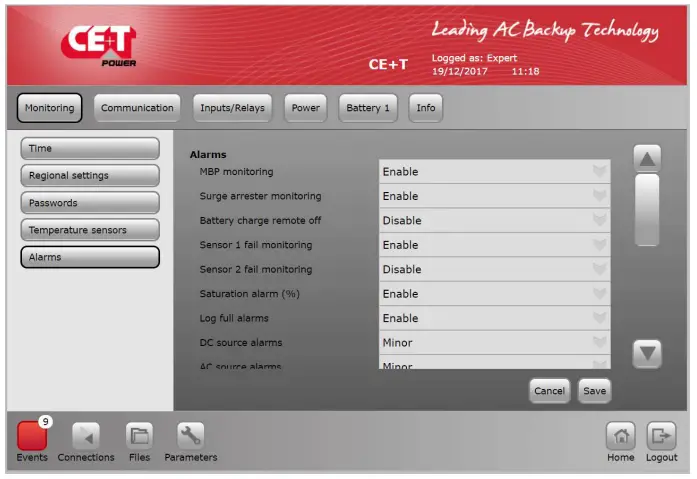This screenshot has height=479, width=697.
Task: Click the scroll up arrow button
Action: click(x=647, y=159)
